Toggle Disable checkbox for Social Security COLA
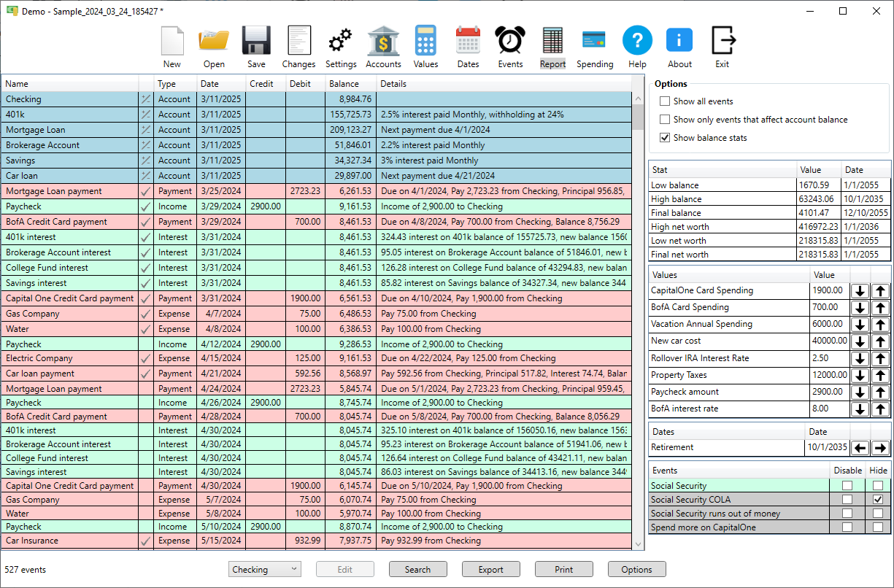This screenshot has height=588, width=894. click(x=847, y=500)
